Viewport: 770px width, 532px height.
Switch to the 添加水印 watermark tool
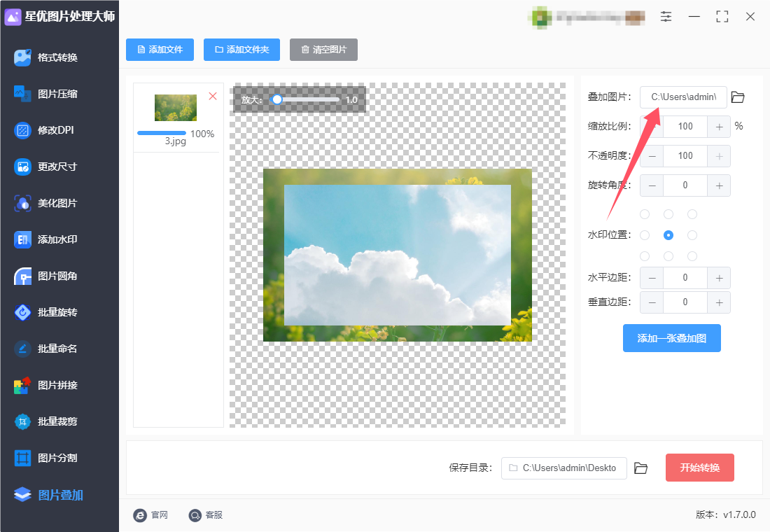pyautogui.click(x=46, y=239)
